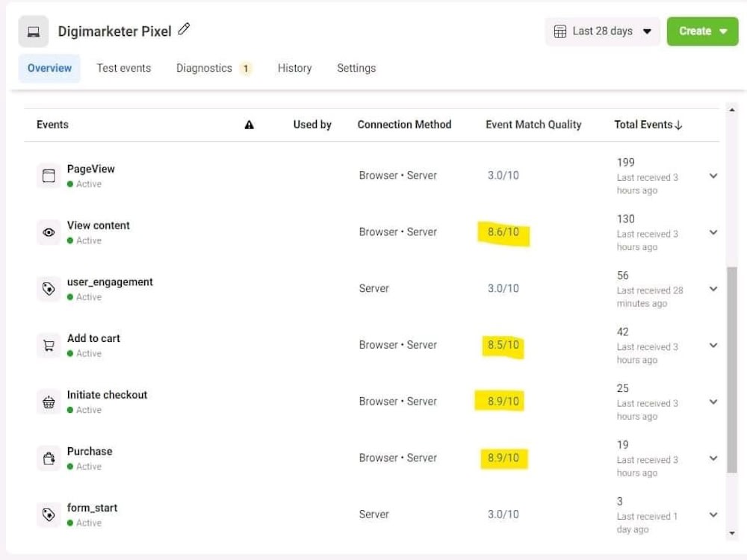The image size is (747, 560).
Task: Click the shopping cart icon for Add to cart
Action: tap(49, 345)
